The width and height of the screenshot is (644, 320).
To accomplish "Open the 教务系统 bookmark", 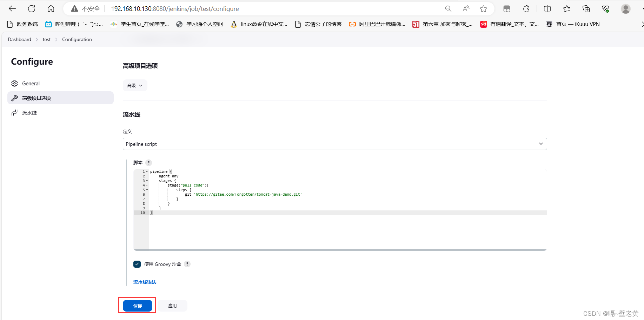I will [22, 24].
